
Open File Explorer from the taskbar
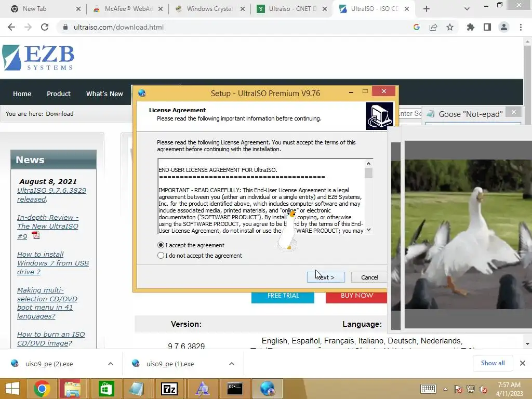(x=72, y=389)
